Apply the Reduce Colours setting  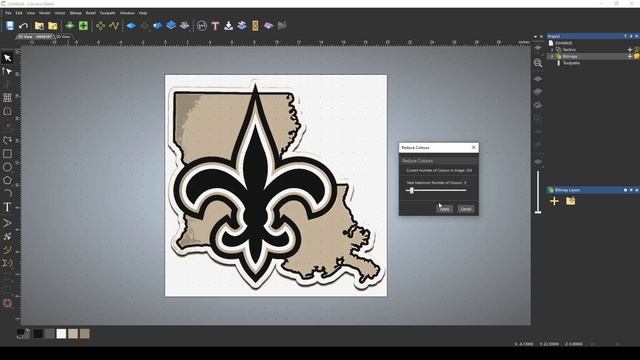click(x=444, y=209)
